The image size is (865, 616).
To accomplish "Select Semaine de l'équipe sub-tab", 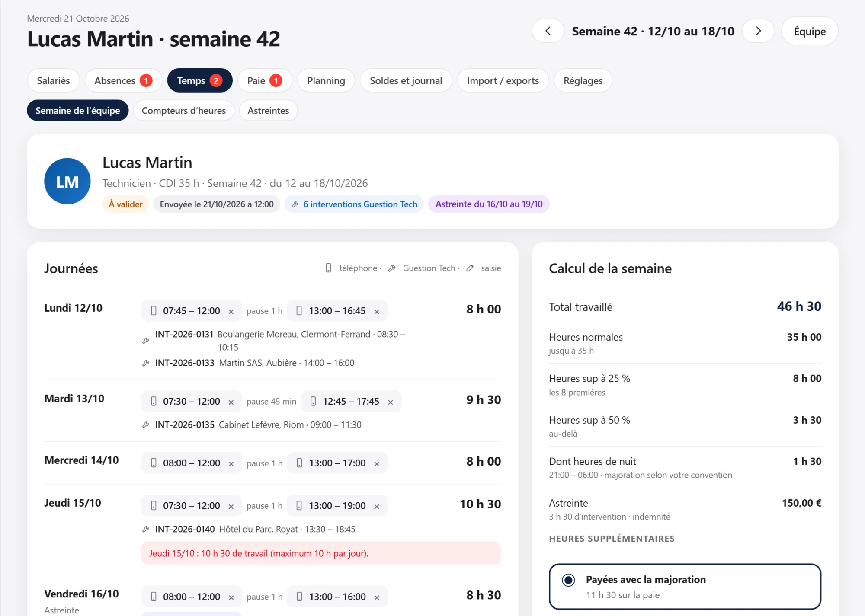I will click(x=77, y=110).
